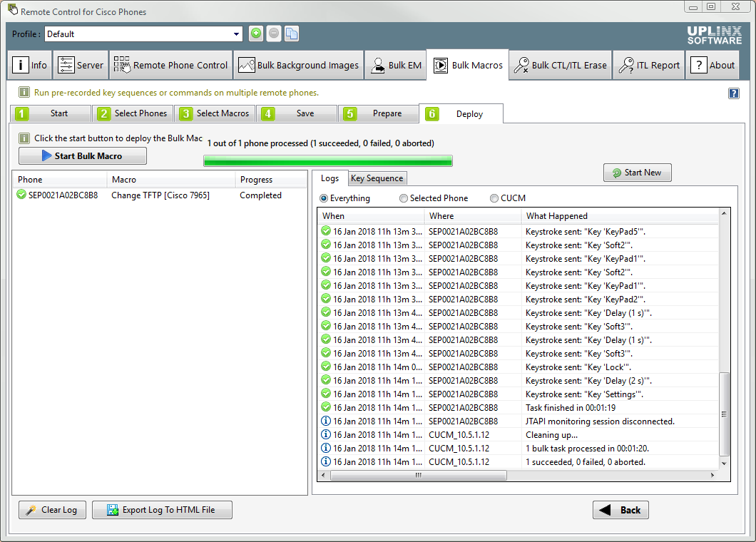This screenshot has height=542, width=756.
Task: Click the green add profile icon
Action: [x=256, y=34]
